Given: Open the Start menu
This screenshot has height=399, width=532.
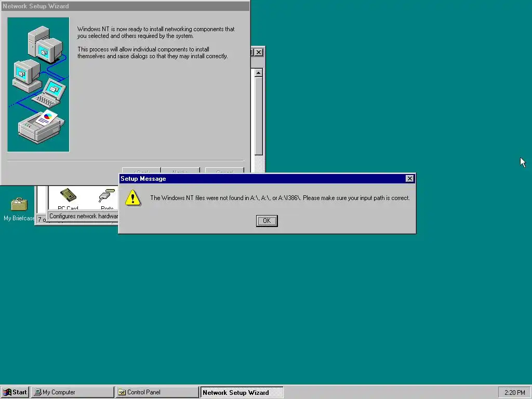Looking at the screenshot, I should point(15,392).
